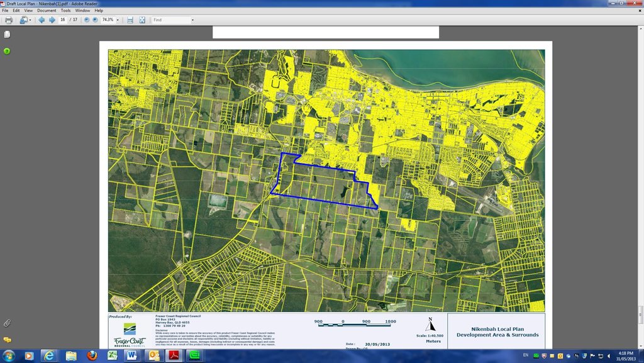Expand the zoom percentage dropdown arrow
Image resolution: width=644 pixels, height=363 pixels.
coord(117,20)
